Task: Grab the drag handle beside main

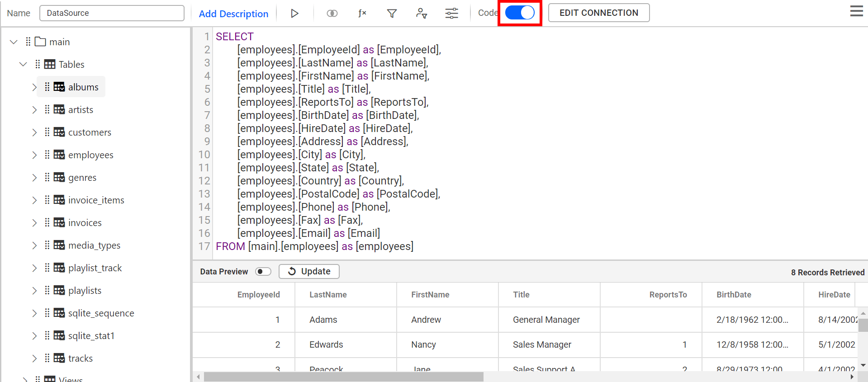Action: coord(28,42)
